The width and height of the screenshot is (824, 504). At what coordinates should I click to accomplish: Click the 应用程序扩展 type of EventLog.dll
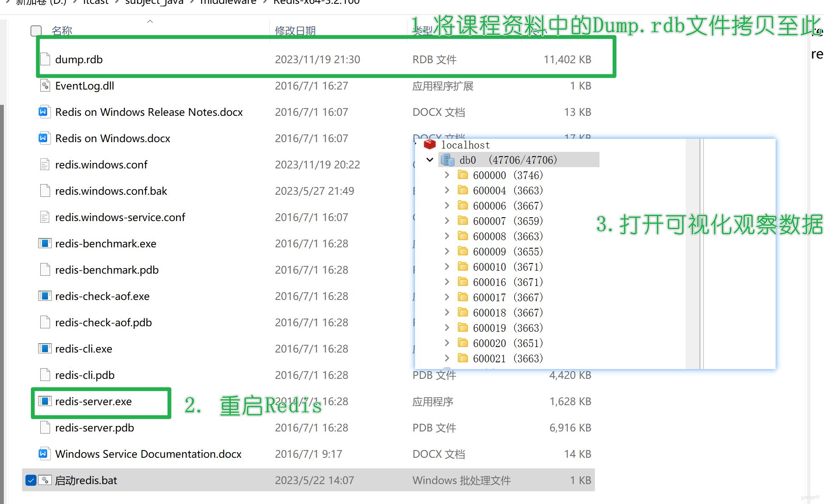[x=443, y=86]
